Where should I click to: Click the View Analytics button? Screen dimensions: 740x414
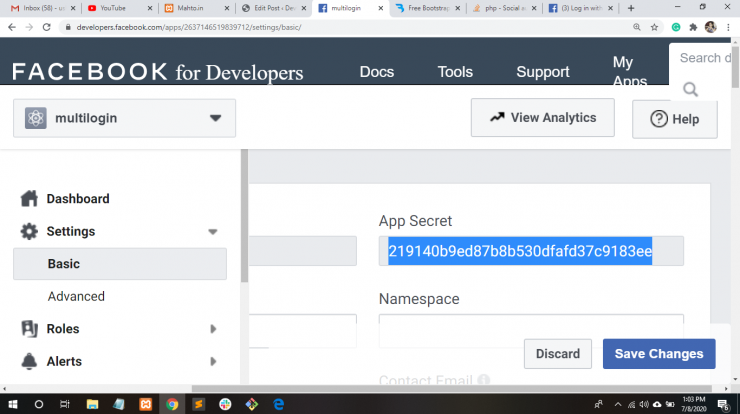(x=543, y=118)
